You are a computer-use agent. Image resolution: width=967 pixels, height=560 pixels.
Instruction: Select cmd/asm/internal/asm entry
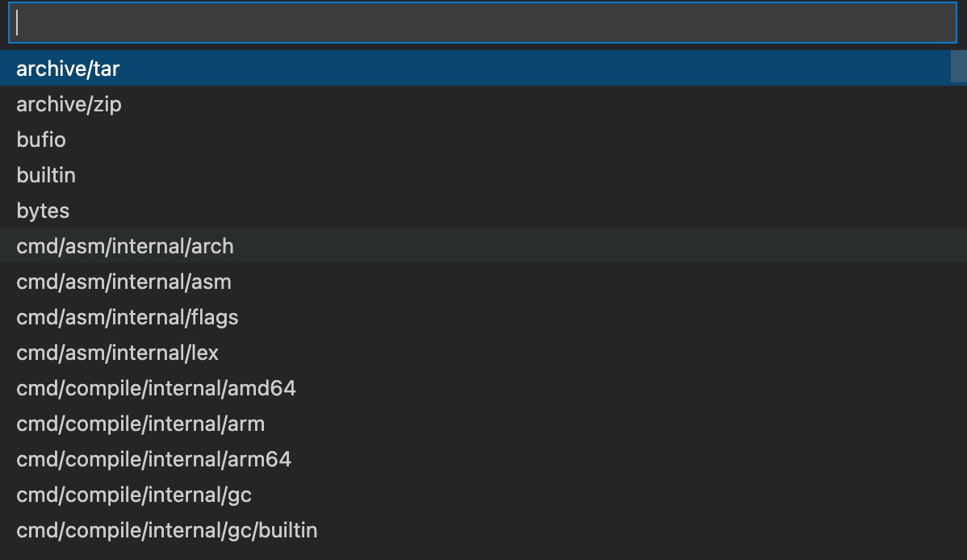[483, 282]
